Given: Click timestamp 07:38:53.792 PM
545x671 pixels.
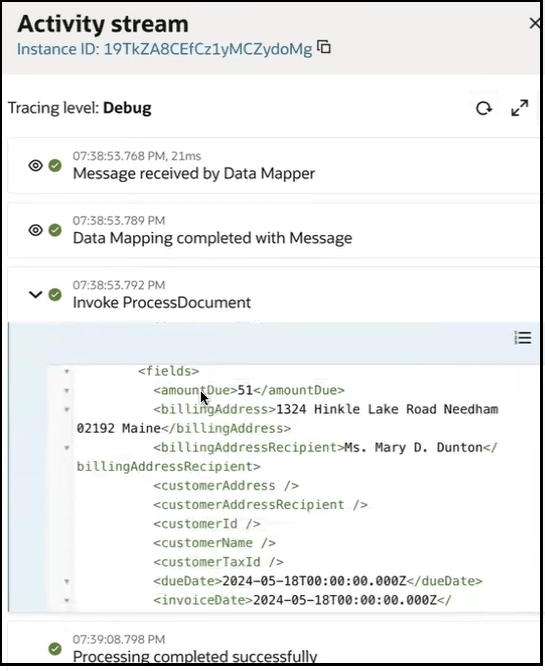Looking at the screenshot, I should click(x=118, y=285).
